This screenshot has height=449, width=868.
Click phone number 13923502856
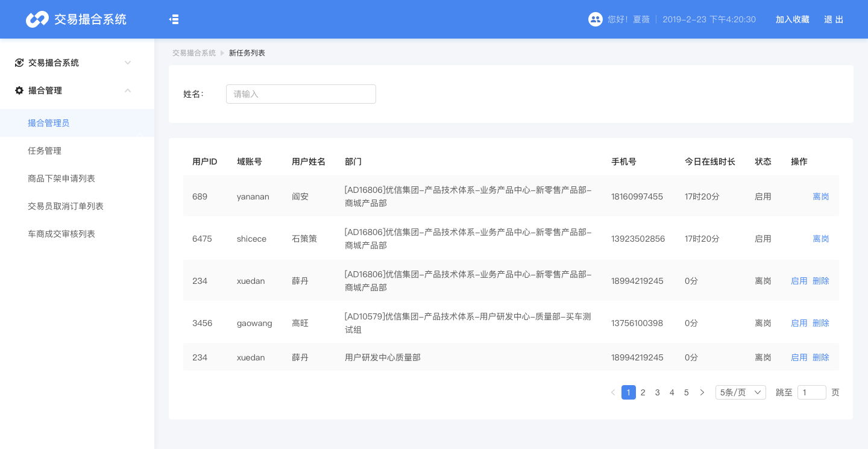[x=638, y=239]
